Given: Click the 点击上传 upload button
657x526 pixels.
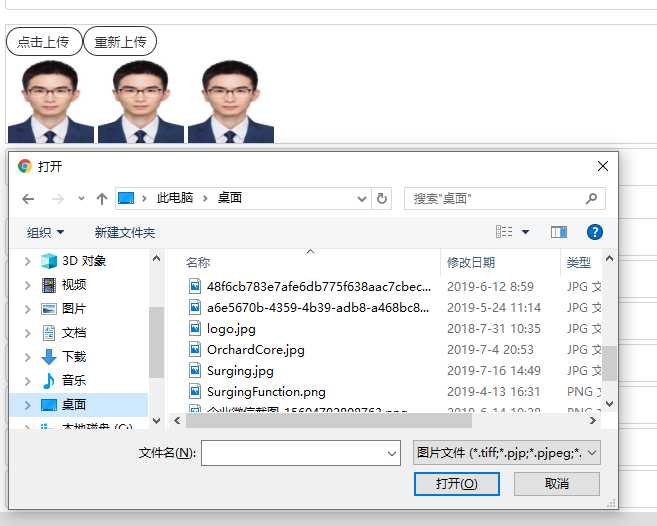Looking at the screenshot, I should tap(44, 41).
